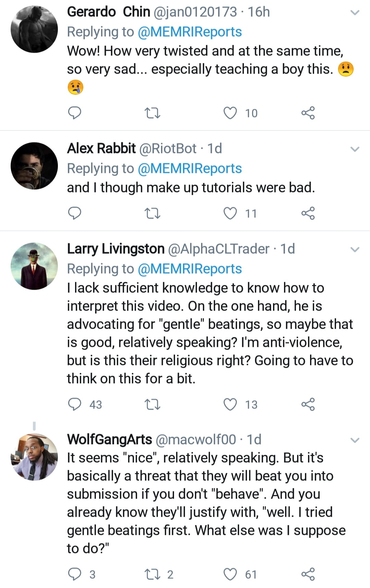Retweet Alex Rabbit's make up tutorials tweet
The height and width of the screenshot is (588, 370).
tap(152, 213)
